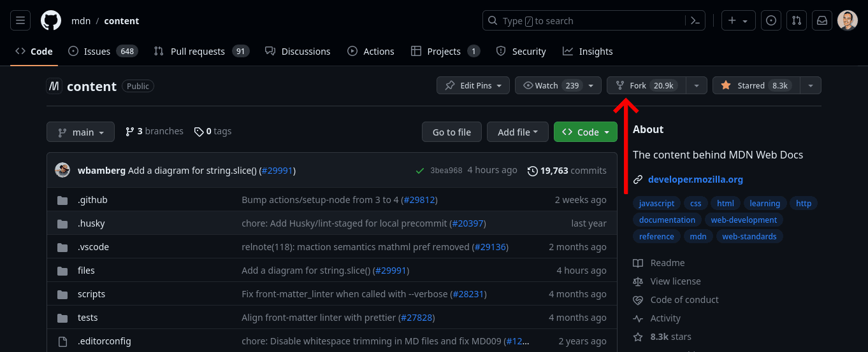This screenshot has height=352, width=868.
Task: Select the html topic tag
Action: (725, 203)
